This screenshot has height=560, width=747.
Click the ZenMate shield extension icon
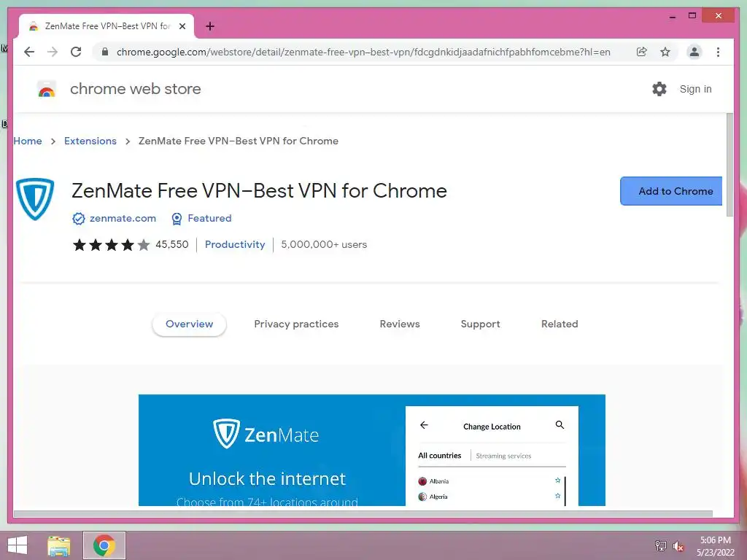[x=35, y=199]
